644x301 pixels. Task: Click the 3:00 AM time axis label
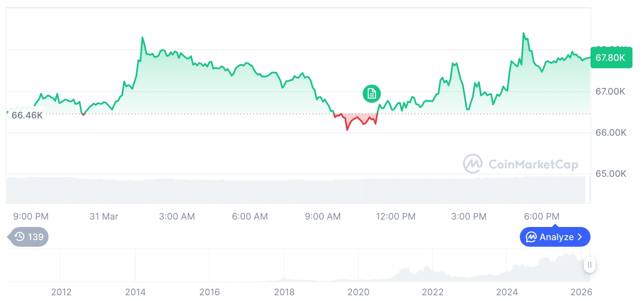[177, 216]
